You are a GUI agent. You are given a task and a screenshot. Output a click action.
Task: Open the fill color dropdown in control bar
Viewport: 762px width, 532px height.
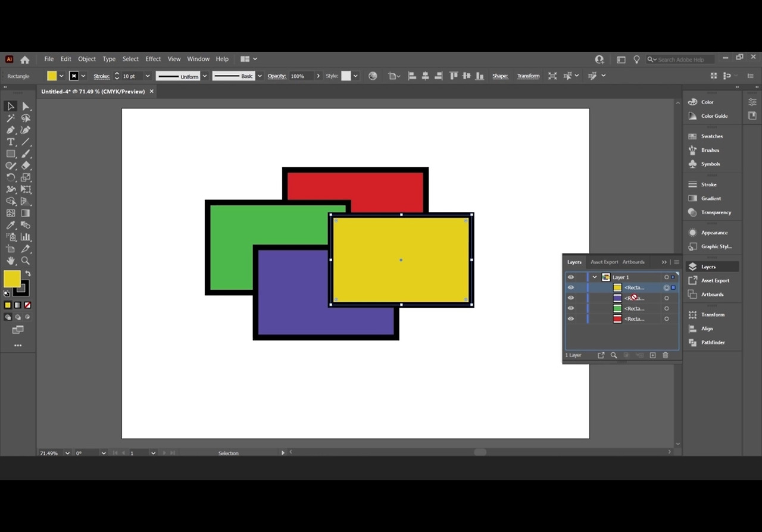point(61,76)
